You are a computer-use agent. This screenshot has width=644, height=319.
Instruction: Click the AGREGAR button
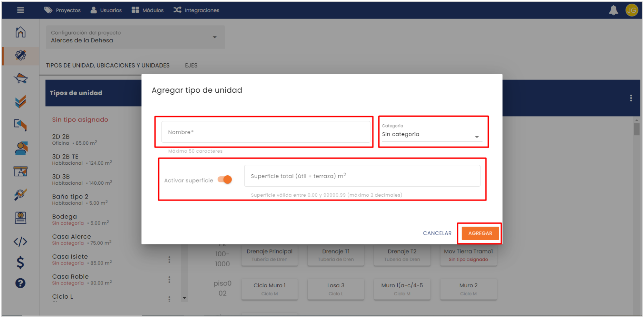pyautogui.click(x=480, y=233)
